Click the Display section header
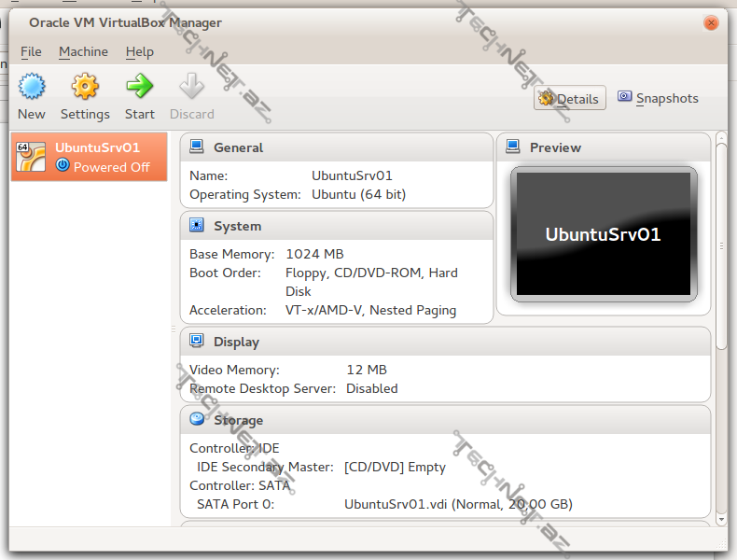The image size is (737, 560). [445, 342]
